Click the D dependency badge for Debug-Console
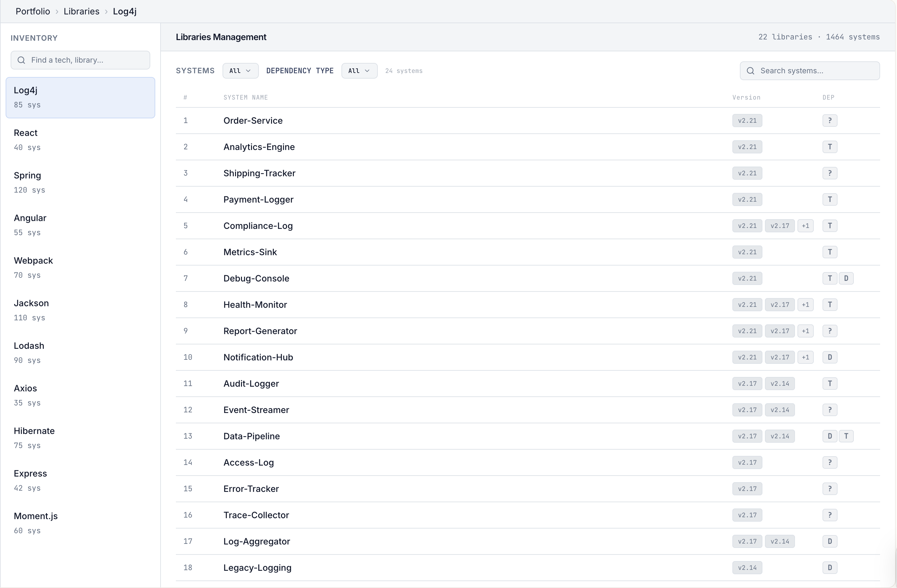Image resolution: width=897 pixels, height=588 pixels. 846,279
